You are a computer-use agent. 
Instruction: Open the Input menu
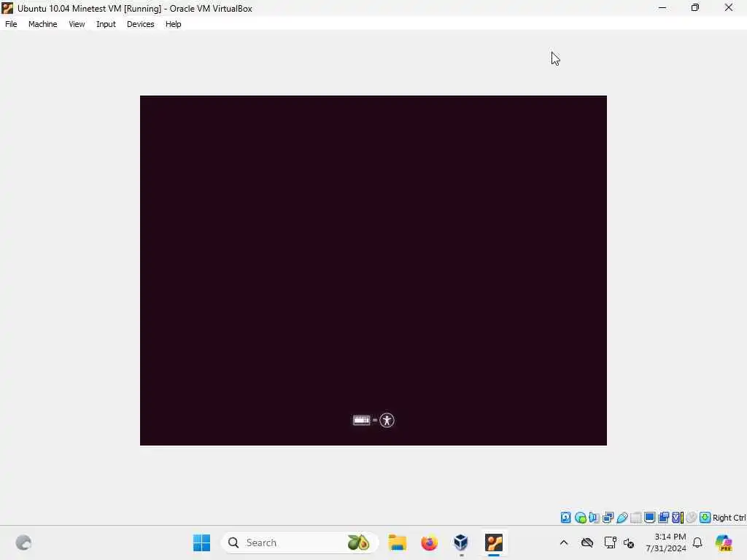pos(106,24)
